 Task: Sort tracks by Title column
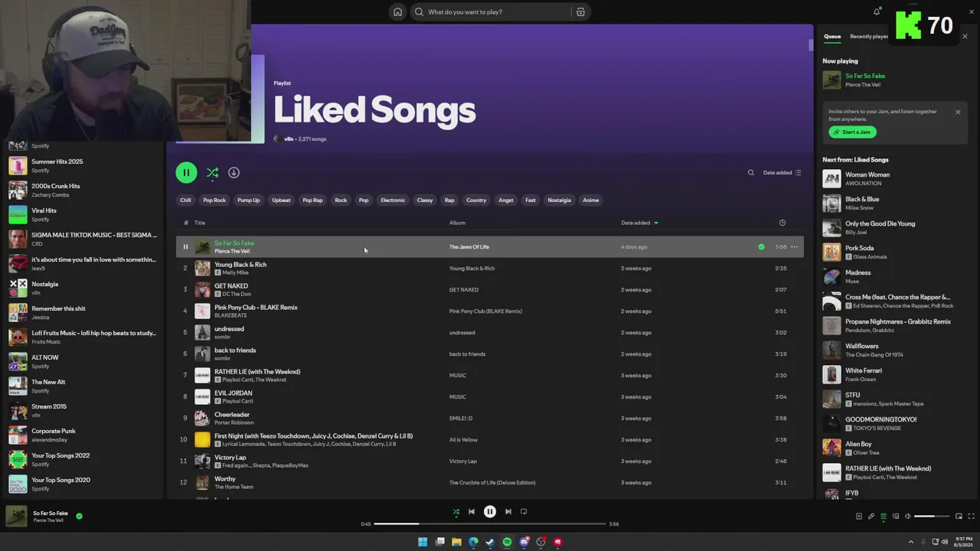click(200, 223)
